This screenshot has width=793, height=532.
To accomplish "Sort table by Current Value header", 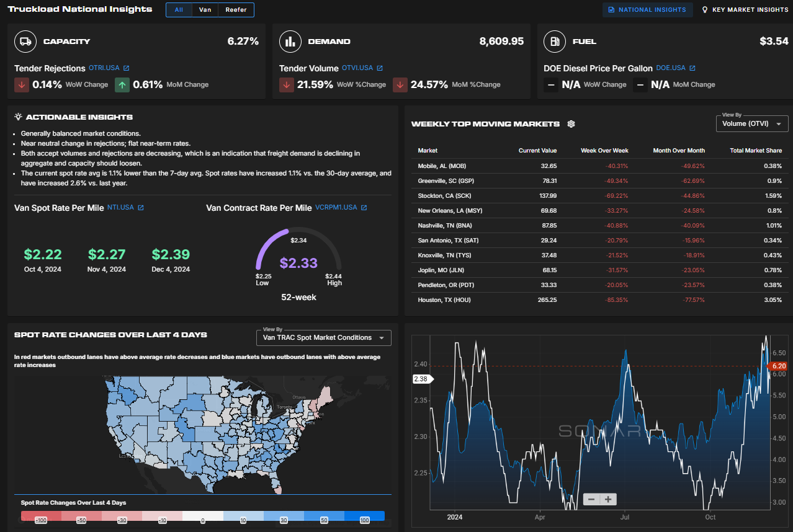I will (x=537, y=151).
